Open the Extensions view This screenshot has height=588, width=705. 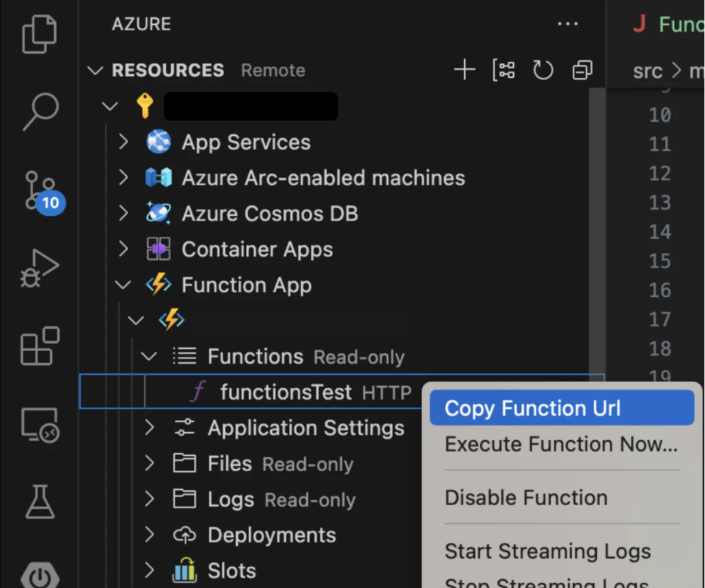click(40, 346)
